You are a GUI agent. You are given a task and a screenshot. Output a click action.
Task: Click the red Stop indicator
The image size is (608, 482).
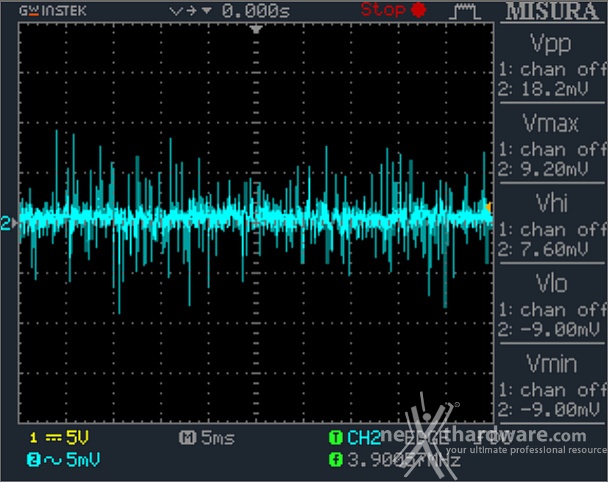tap(393, 10)
